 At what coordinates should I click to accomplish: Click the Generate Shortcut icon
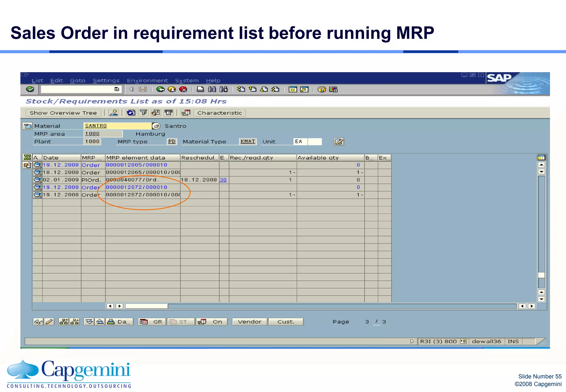pos(304,89)
